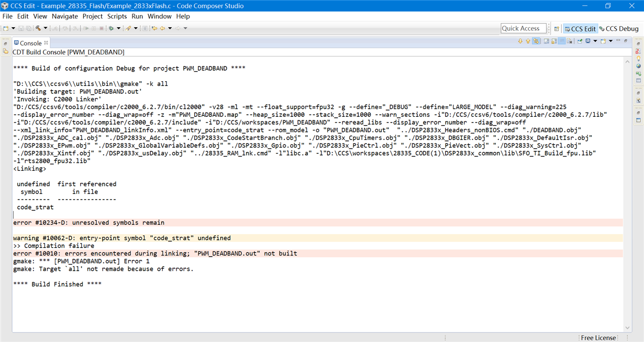
Task: Open the File menu
Action: [x=7, y=16]
